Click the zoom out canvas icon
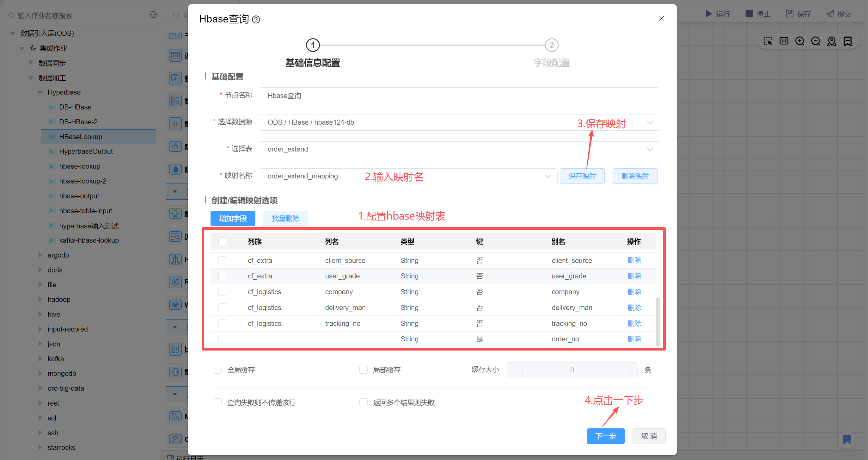Image resolution: width=868 pixels, height=460 pixels. [816, 41]
